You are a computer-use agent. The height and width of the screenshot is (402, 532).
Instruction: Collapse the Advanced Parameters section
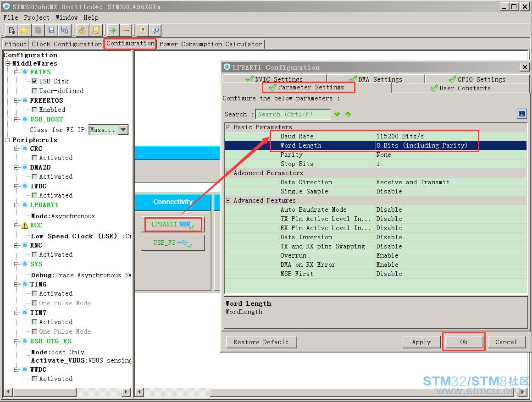228,173
